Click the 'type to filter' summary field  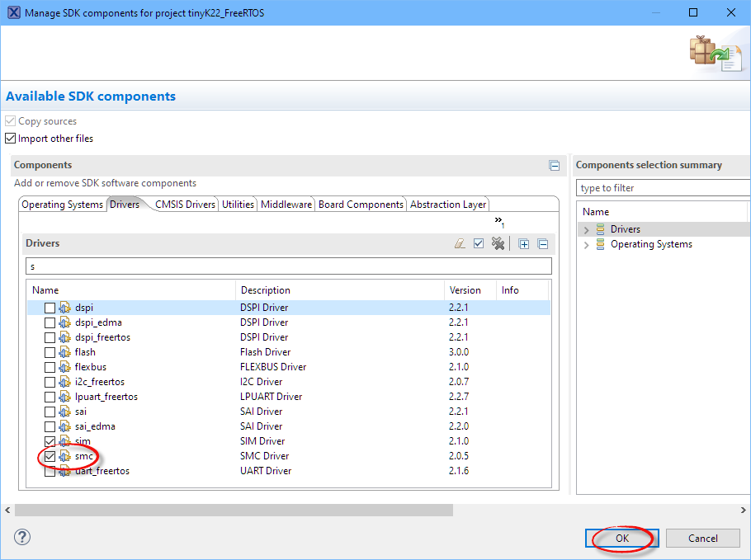pos(660,188)
